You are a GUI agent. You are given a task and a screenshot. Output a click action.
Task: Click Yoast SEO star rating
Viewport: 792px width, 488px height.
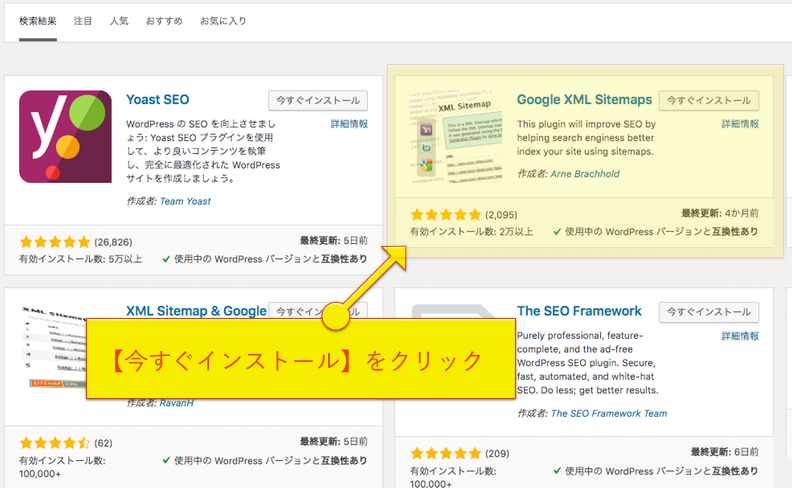[55, 242]
